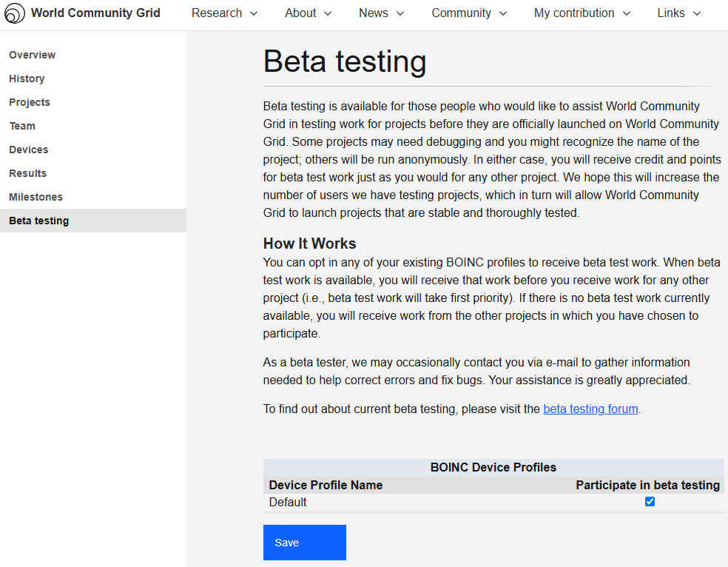Click the World Community Grid logo icon

click(15, 13)
